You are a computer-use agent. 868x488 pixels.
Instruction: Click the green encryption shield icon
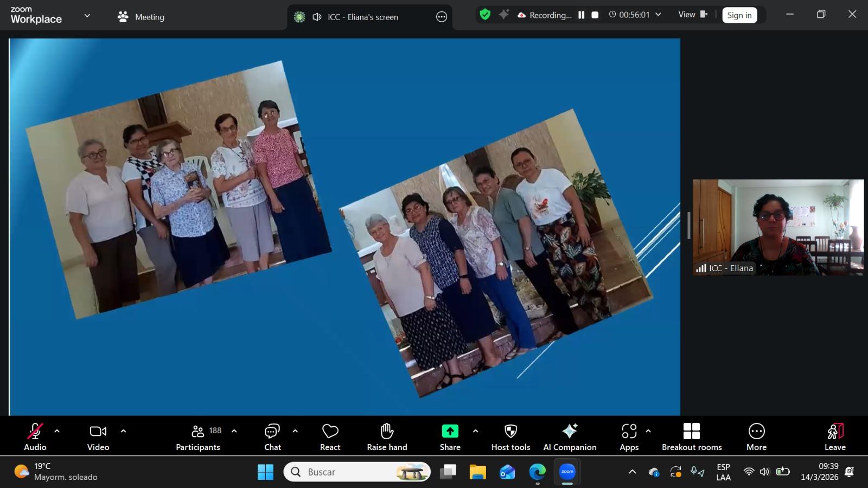point(485,15)
